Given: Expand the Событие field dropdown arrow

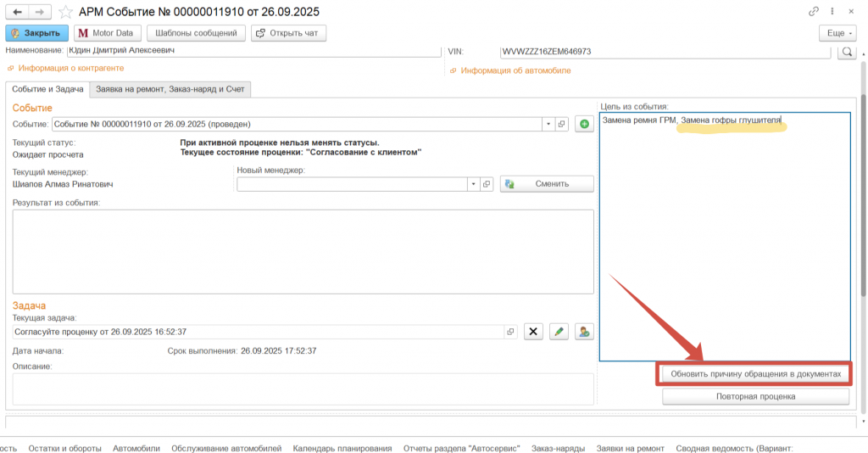Looking at the screenshot, I should tap(549, 124).
